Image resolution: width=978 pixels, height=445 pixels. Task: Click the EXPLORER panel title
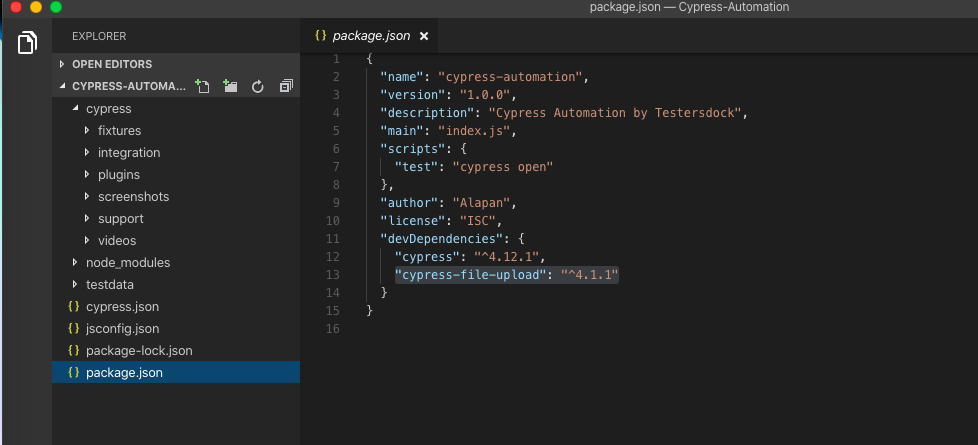tap(99, 36)
